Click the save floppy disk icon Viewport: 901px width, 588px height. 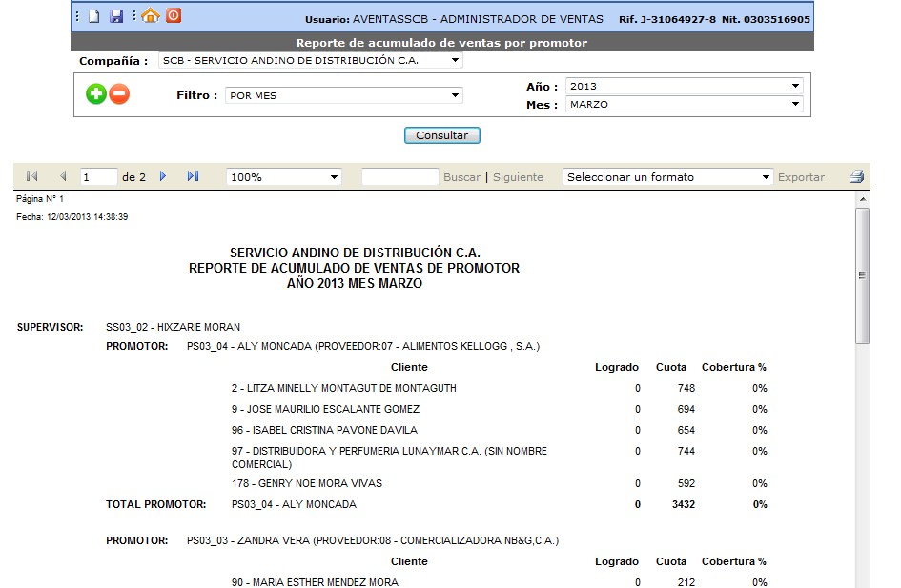click(x=116, y=16)
